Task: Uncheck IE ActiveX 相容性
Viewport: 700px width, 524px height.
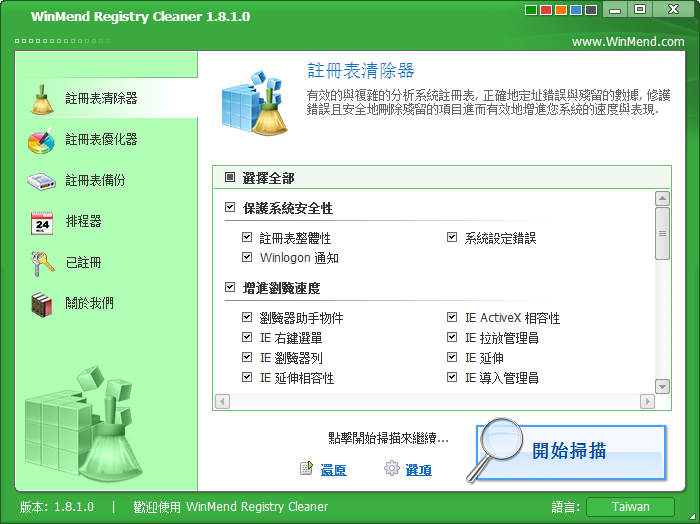Action: [452, 317]
